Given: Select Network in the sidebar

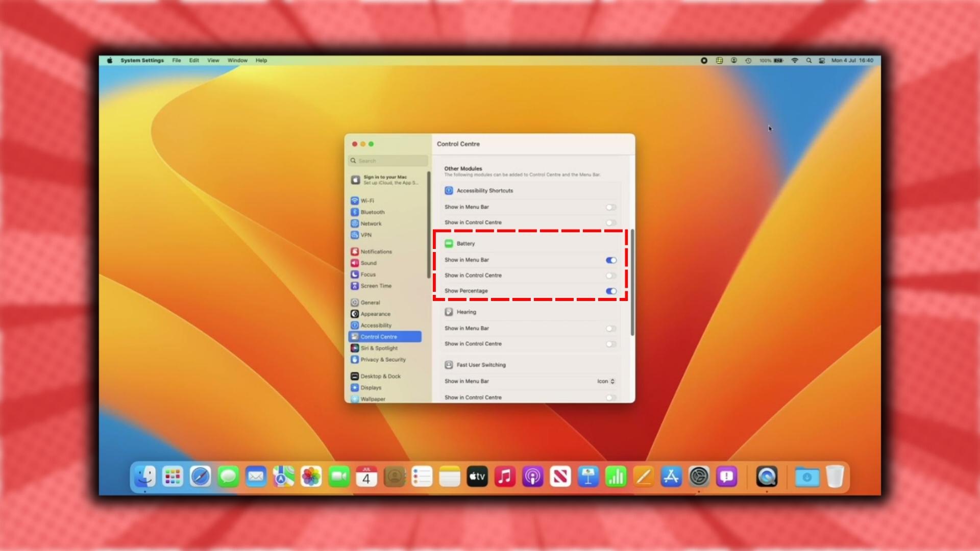Looking at the screenshot, I should [x=366, y=223].
